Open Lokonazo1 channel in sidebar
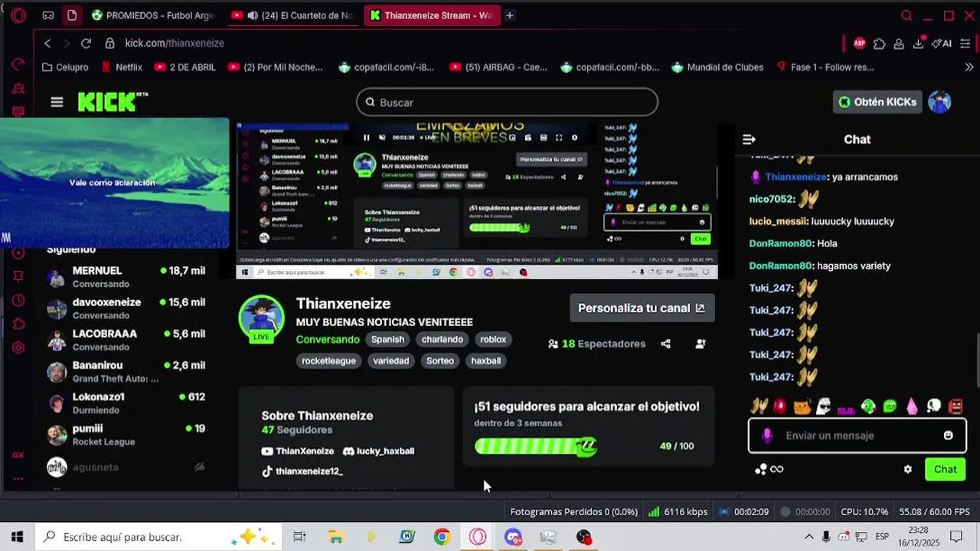The width and height of the screenshot is (980, 551). pyautogui.click(x=127, y=403)
